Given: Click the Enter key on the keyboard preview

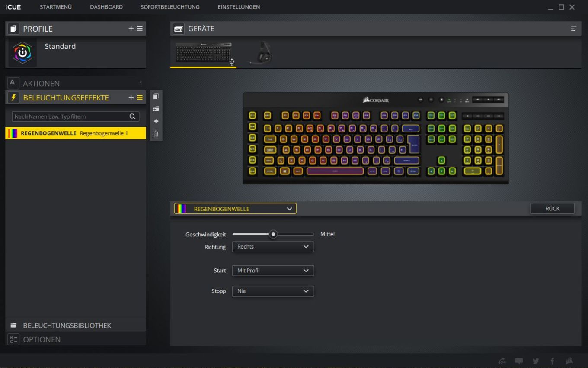Looking at the screenshot, I should pos(413,144).
